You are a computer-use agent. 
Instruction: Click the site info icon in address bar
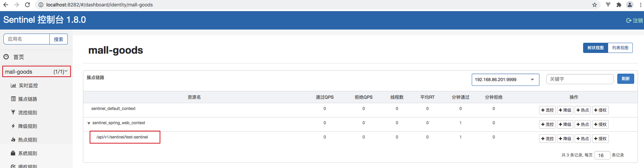point(41,5)
